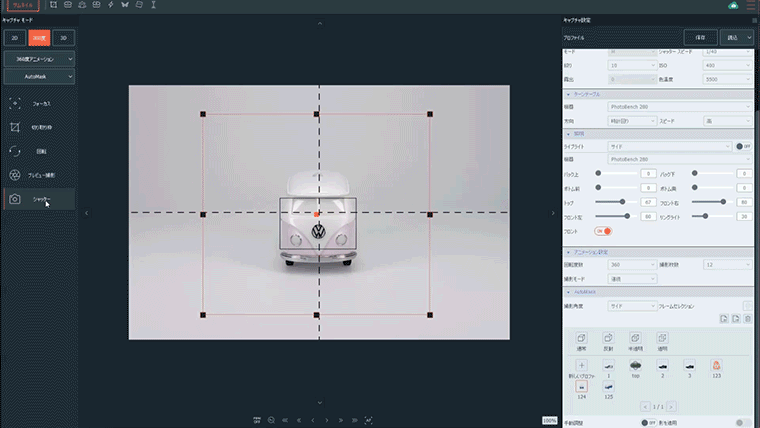This screenshot has width=760, height=428.
Task: Choose the 半透明 (semi-transparent) mask type icon
Action: pos(635,338)
